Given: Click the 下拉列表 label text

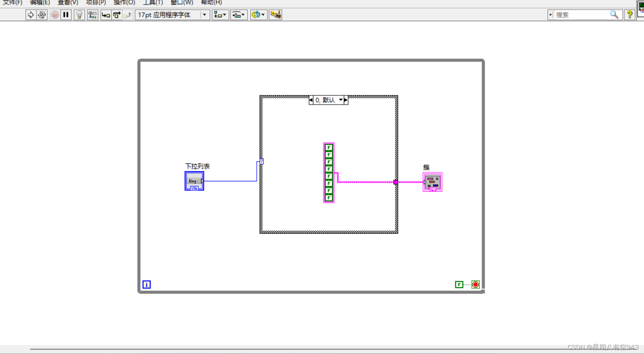Looking at the screenshot, I should click(197, 166).
